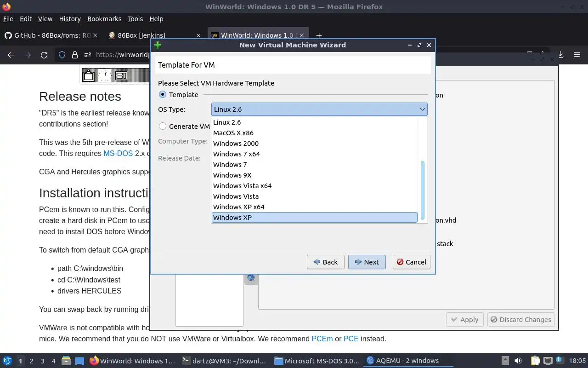This screenshot has width=588, height=368.
Task: Click the dropdown list scrollbar
Action: click(x=423, y=190)
